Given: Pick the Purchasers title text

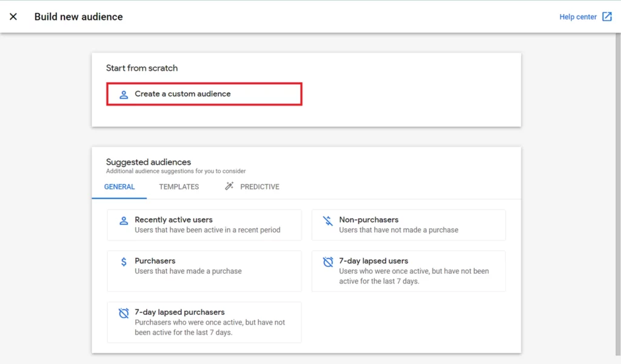Looking at the screenshot, I should (x=155, y=261).
